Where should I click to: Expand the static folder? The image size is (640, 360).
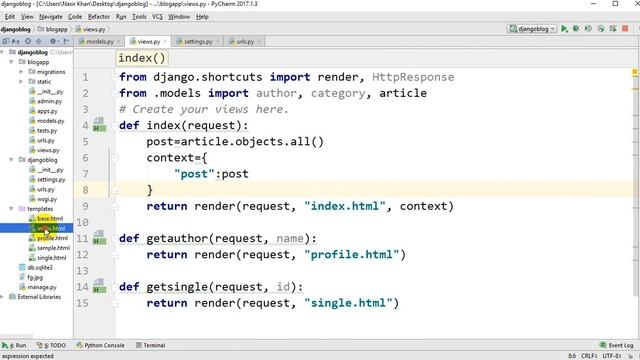tap(21, 82)
